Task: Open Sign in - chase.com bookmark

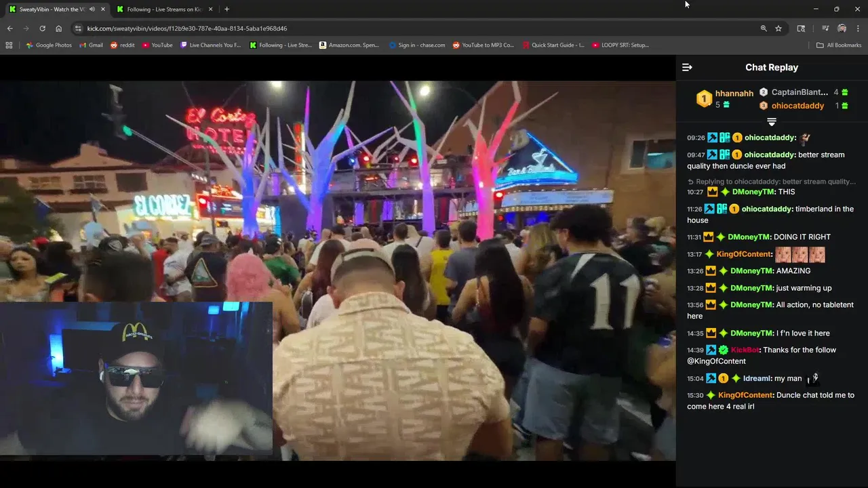Action: click(x=416, y=45)
